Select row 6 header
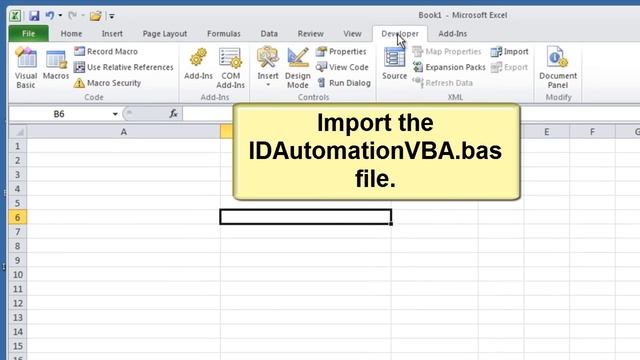Viewport: 640px width, 360px height. click(x=18, y=218)
